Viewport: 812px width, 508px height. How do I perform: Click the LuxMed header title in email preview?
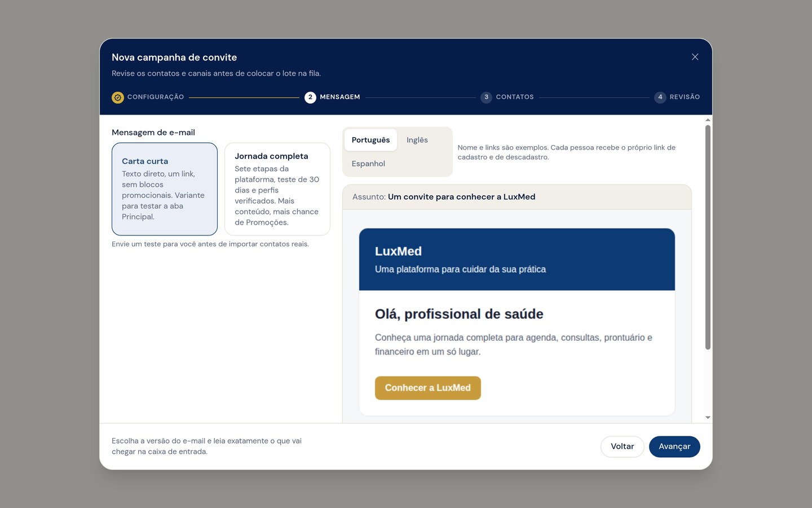tap(398, 251)
